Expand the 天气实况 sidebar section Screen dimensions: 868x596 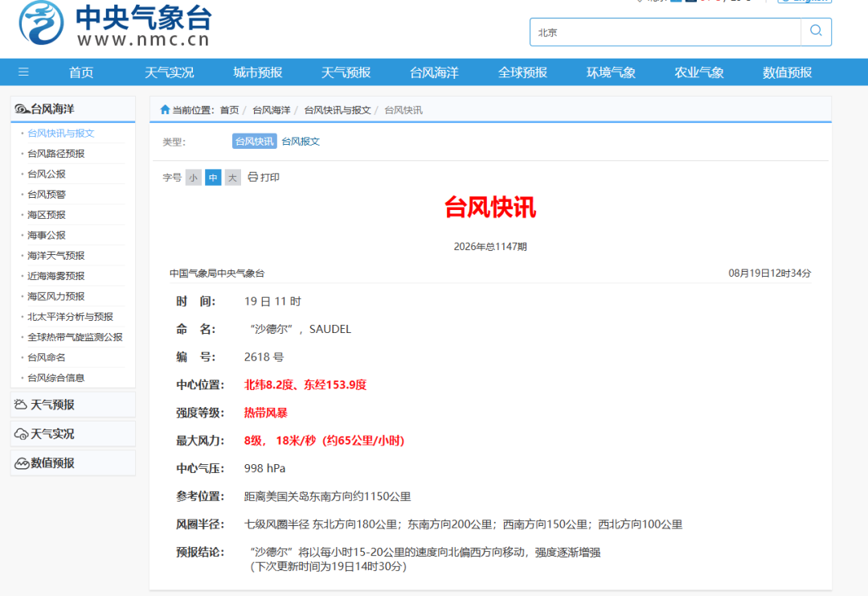click(72, 434)
